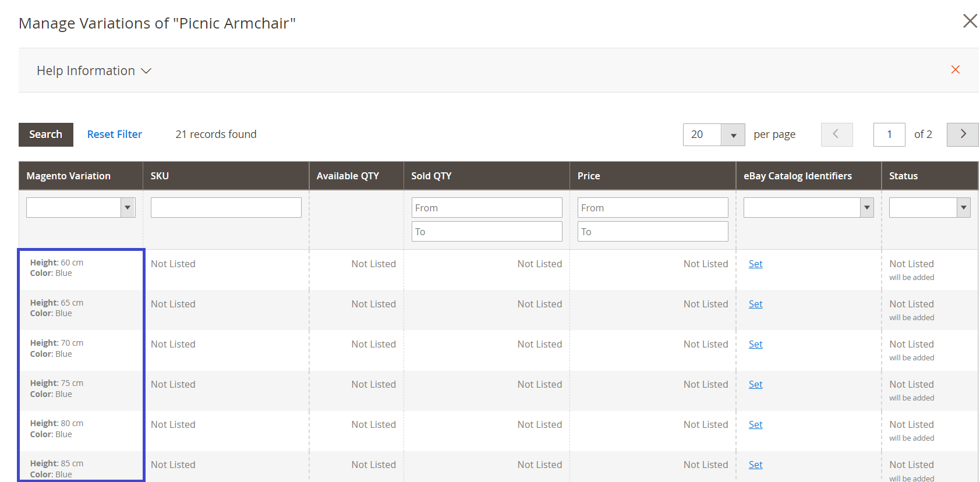Click the Sold QTY From field

tap(486, 208)
